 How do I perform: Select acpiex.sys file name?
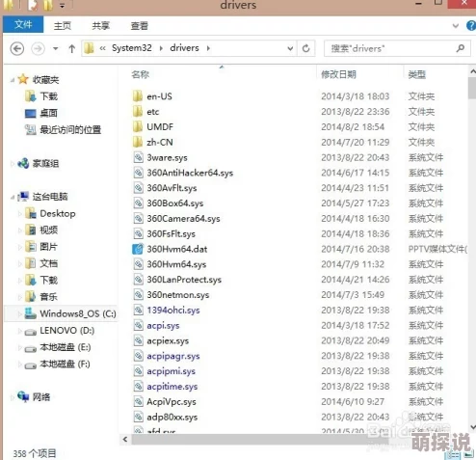coord(168,340)
